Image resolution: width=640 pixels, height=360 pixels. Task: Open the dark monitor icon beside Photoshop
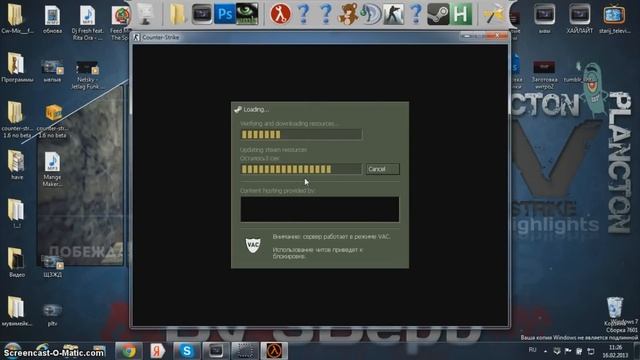pos(202,15)
